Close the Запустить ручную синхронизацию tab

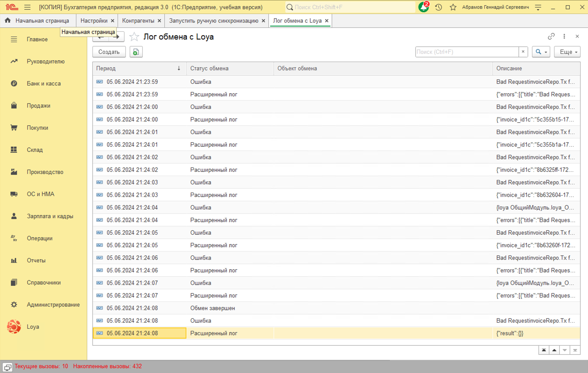click(264, 21)
